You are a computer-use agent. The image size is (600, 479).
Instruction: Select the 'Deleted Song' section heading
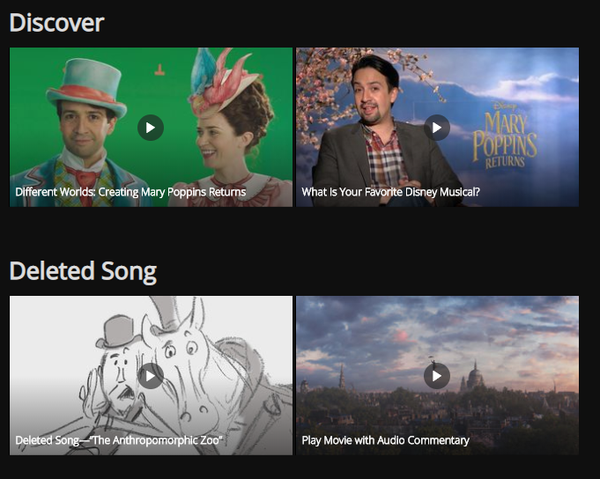pos(83,271)
